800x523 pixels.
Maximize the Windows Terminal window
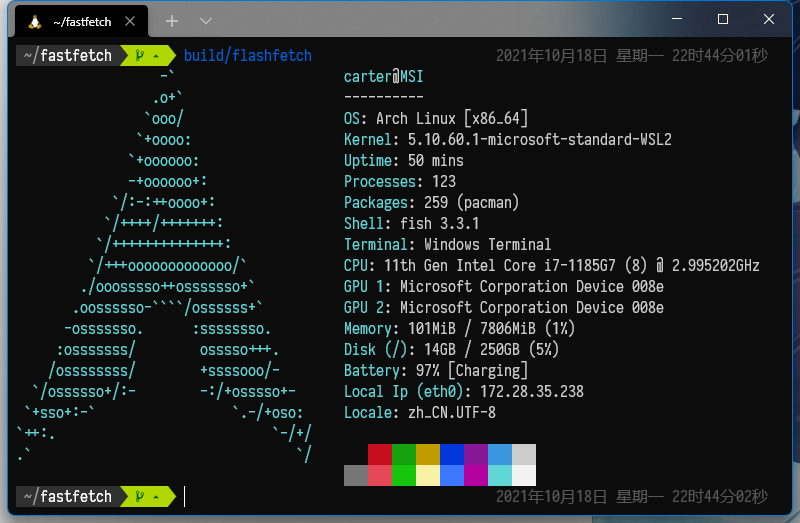[x=723, y=19]
